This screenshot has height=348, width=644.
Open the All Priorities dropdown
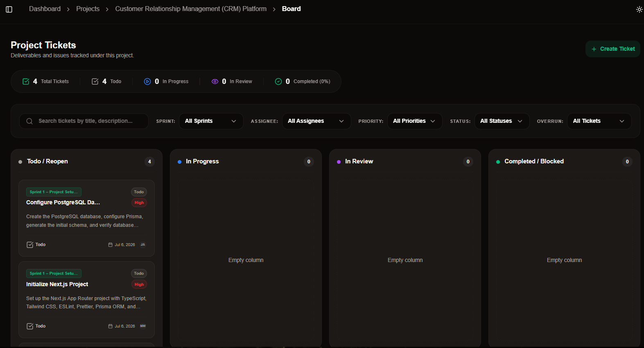point(414,121)
